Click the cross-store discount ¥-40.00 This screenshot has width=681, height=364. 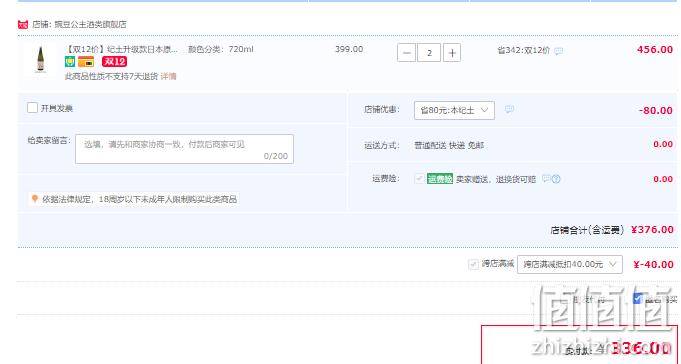(653, 264)
